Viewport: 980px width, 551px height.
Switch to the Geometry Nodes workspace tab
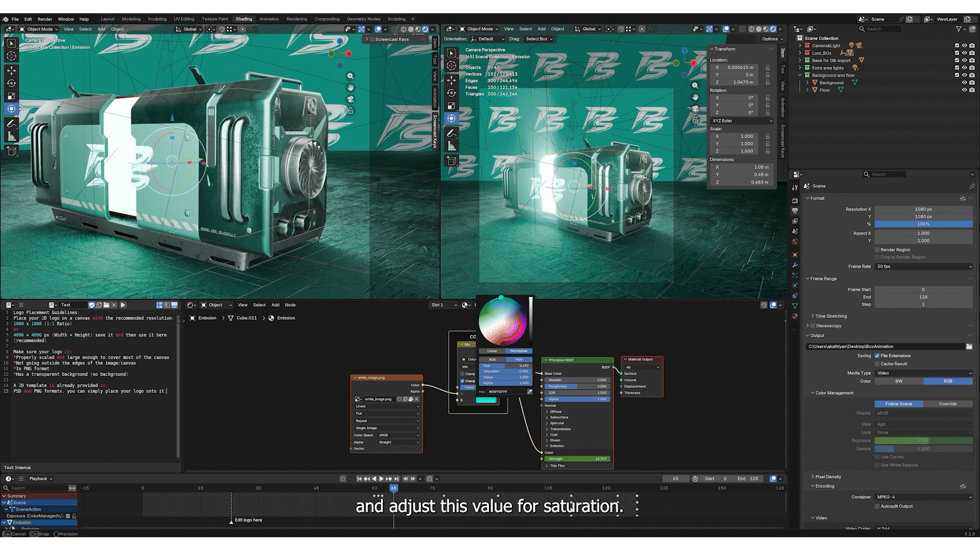363,19
